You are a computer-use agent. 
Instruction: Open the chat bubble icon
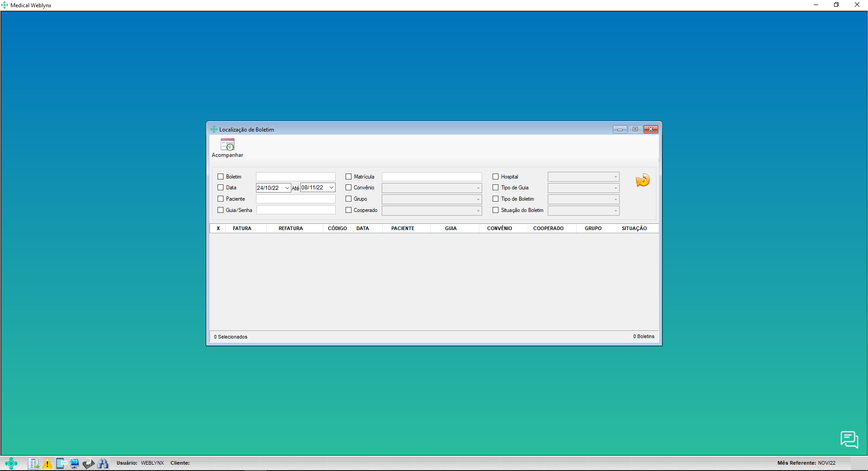click(849, 439)
